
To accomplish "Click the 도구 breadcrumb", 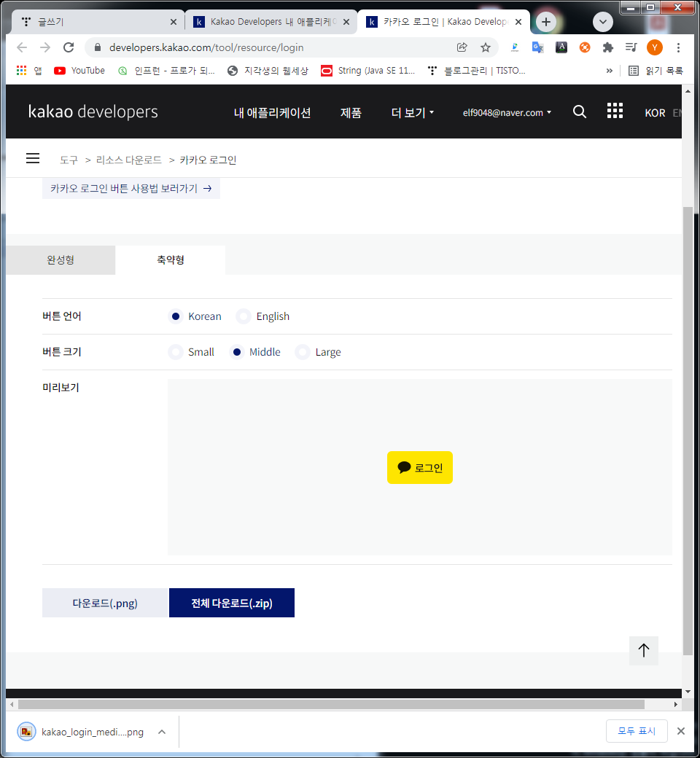I will click(x=69, y=160).
